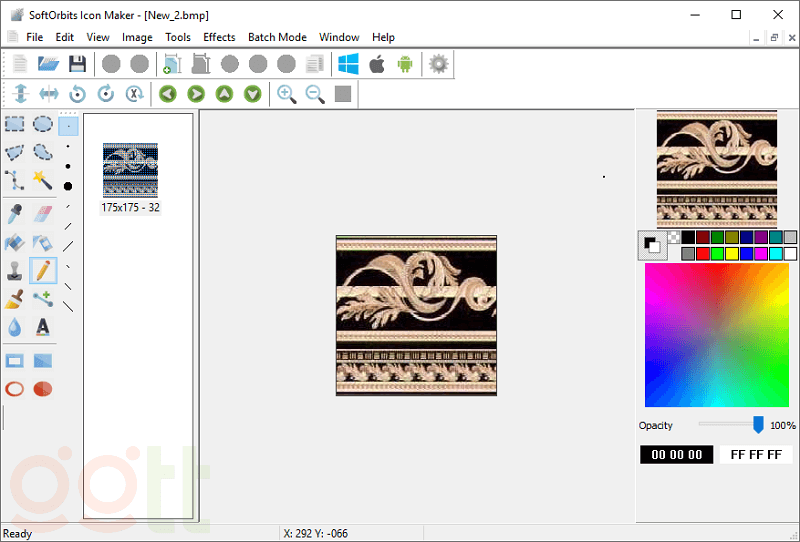Click the red color swatch
This screenshot has height=542, width=800.
(703, 254)
